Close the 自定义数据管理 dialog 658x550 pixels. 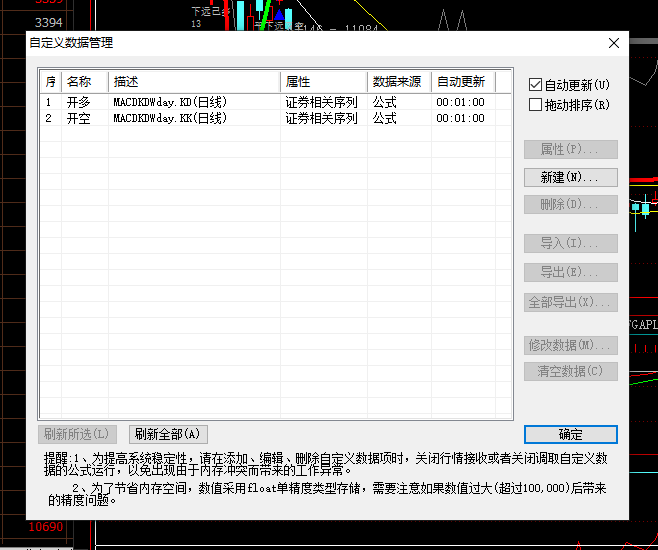[613, 43]
